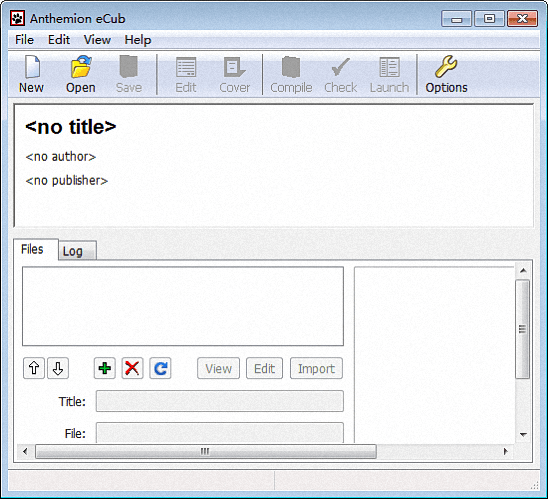This screenshot has height=499, width=548.
Task: Remove file using the red X icon
Action: click(x=132, y=368)
